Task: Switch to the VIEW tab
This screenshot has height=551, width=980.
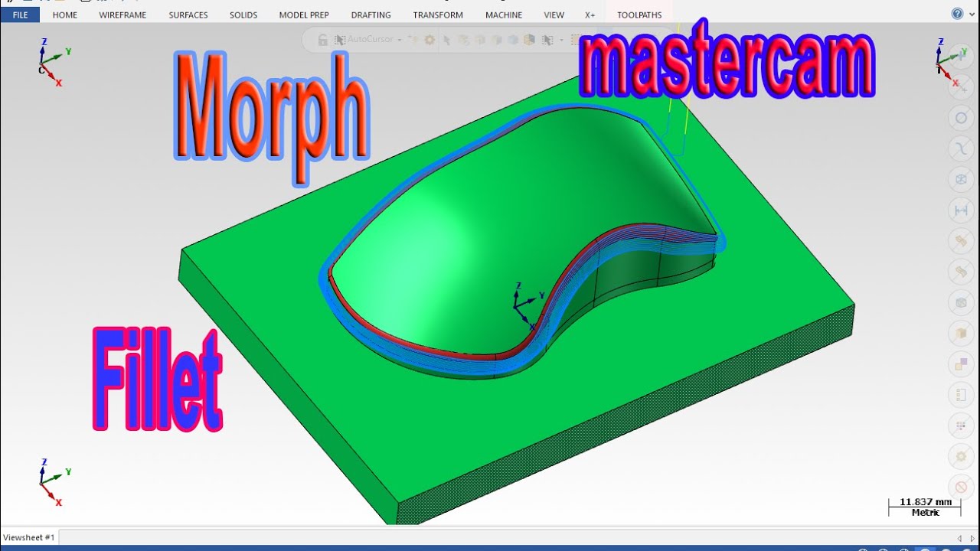Action: pyautogui.click(x=554, y=15)
